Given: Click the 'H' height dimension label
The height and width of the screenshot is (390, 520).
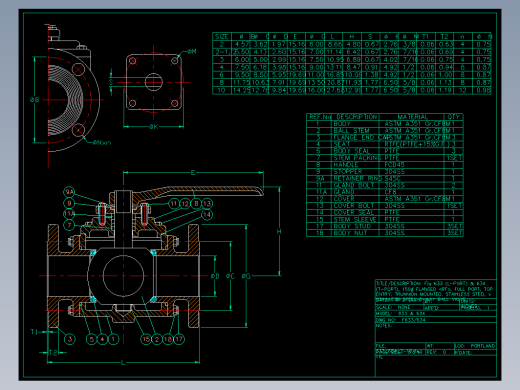Looking at the screenshot, I should click(279, 231).
